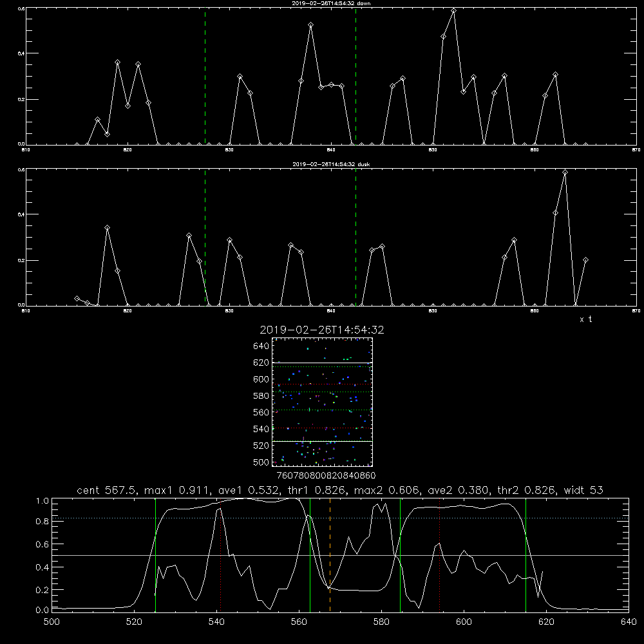
Task: Select the red dotted vertical line near 541
Action: [x=220, y=554]
